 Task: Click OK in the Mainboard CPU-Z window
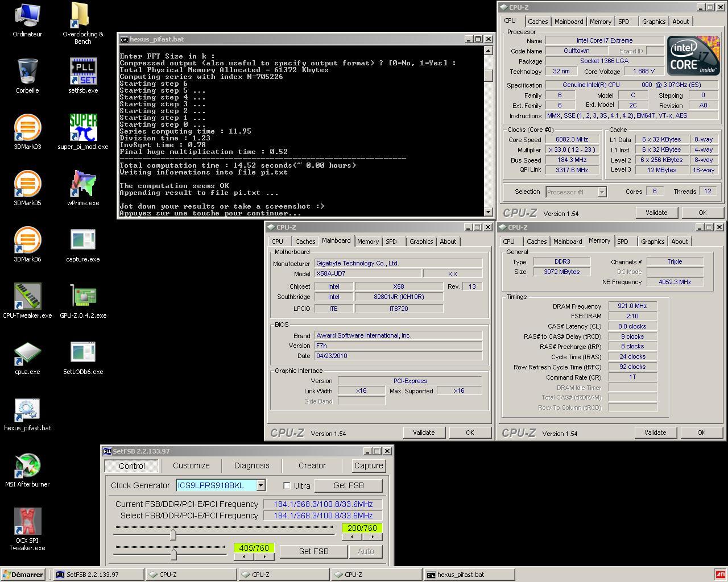coord(470,433)
